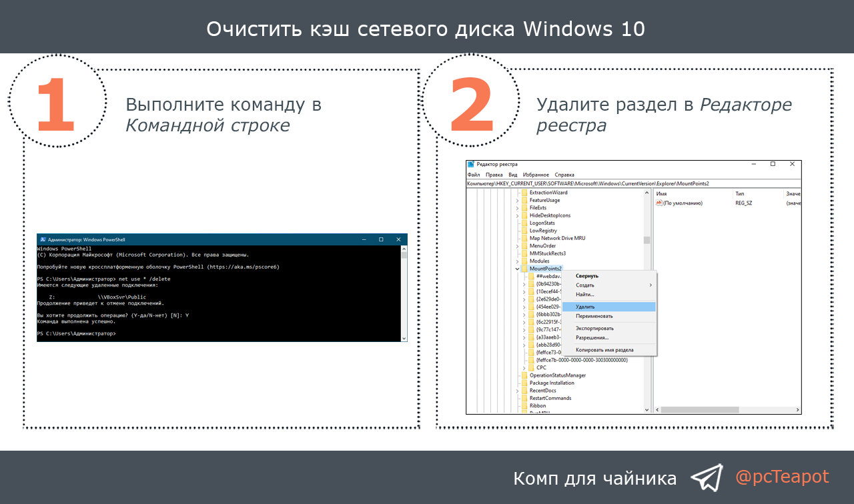This screenshot has width=854, height=504.
Task: Click the folder icon of LowRegistry key
Action: click(x=524, y=231)
